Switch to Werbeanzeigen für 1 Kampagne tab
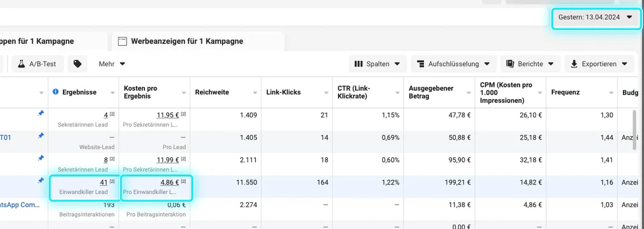 pyautogui.click(x=197, y=41)
